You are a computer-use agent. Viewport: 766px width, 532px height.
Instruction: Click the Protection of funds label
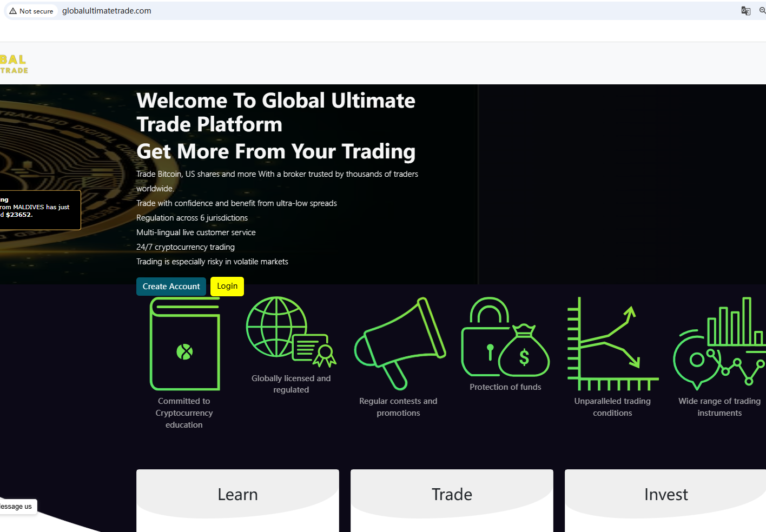tap(505, 387)
